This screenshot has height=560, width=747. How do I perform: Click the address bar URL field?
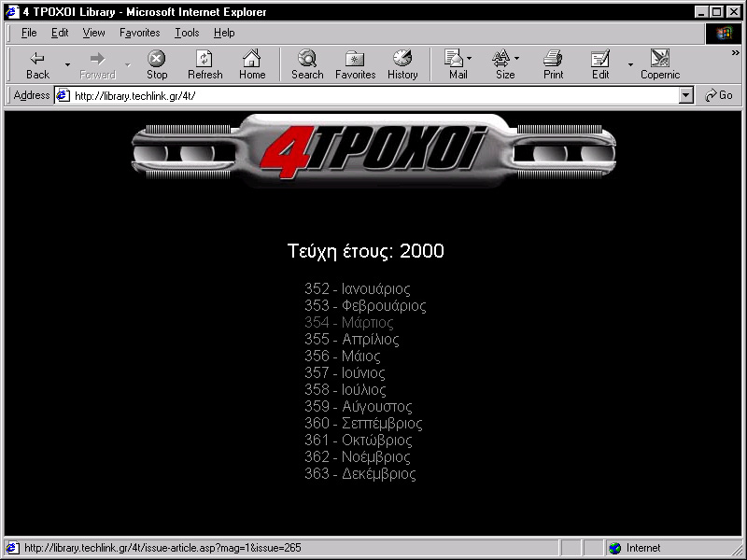click(374, 96)
